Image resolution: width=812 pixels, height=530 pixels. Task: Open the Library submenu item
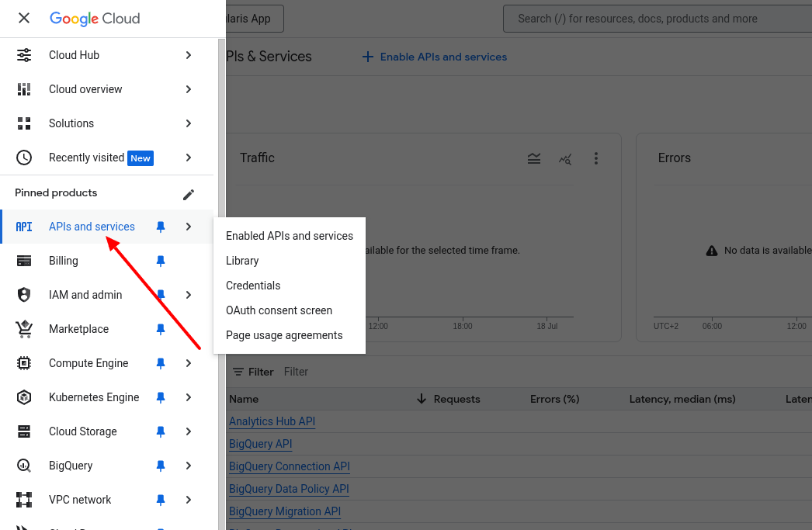click(290, 261)
